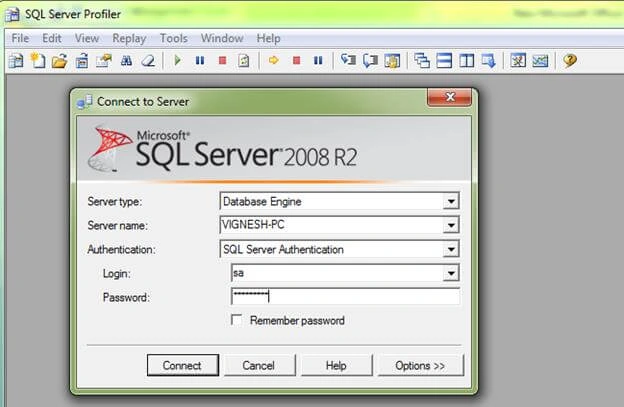Click the second blue Pause Replay icon

pos(318,60)
